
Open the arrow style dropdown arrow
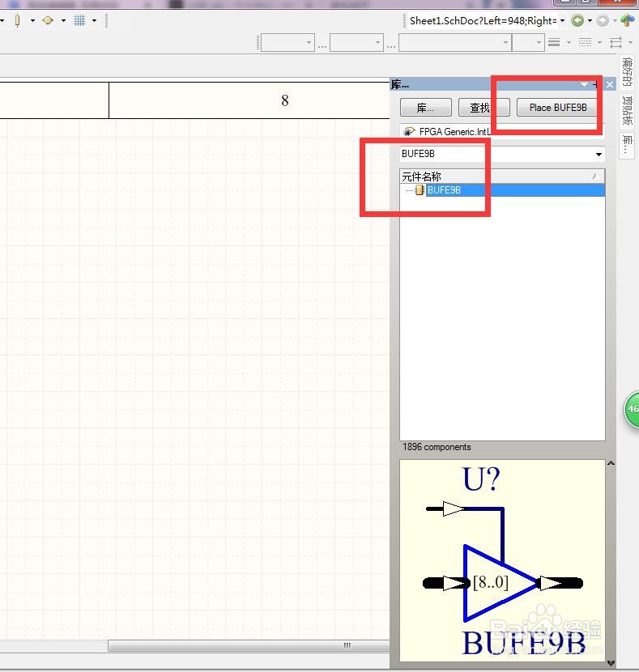pos(630,42)
